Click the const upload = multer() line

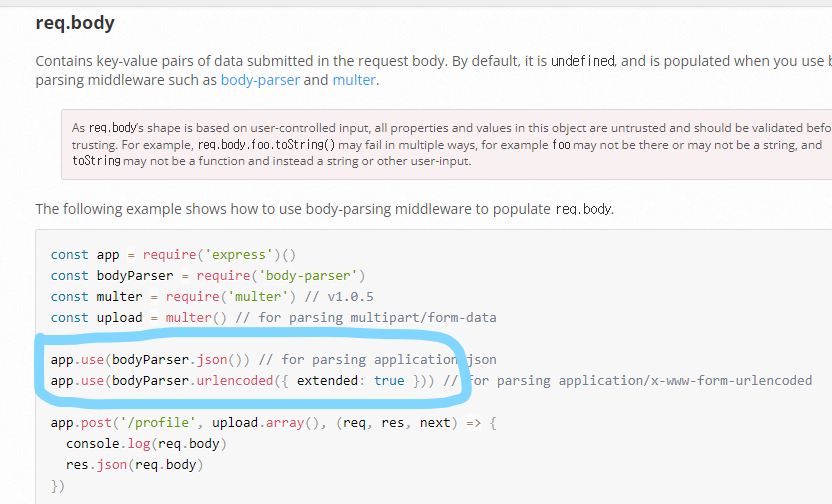point(274,318)
